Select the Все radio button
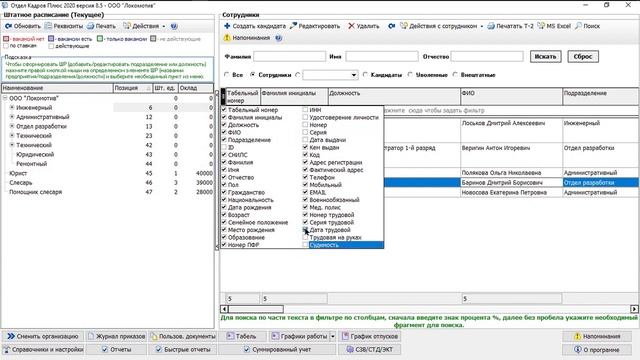 (227, 75)
